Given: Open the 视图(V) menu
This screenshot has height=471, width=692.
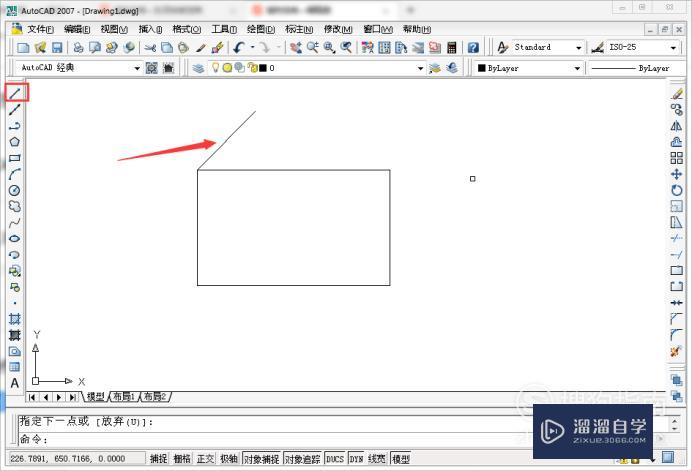Looking at the screenshot, I should point(114,29).
